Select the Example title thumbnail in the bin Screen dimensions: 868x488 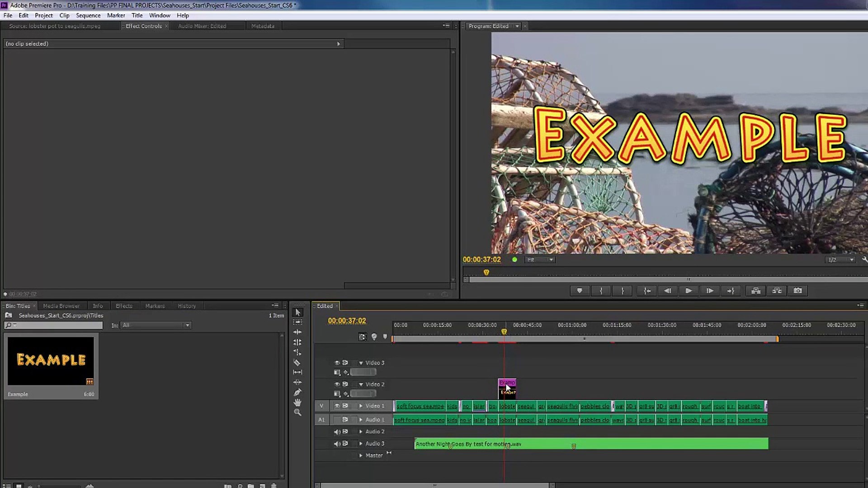(x=51, y=360)
